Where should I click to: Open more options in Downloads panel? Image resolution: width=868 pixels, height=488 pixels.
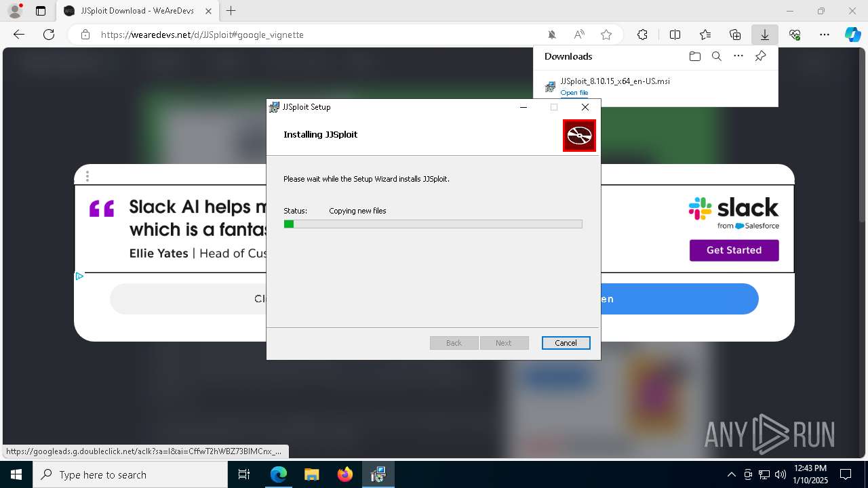point(738,56)
